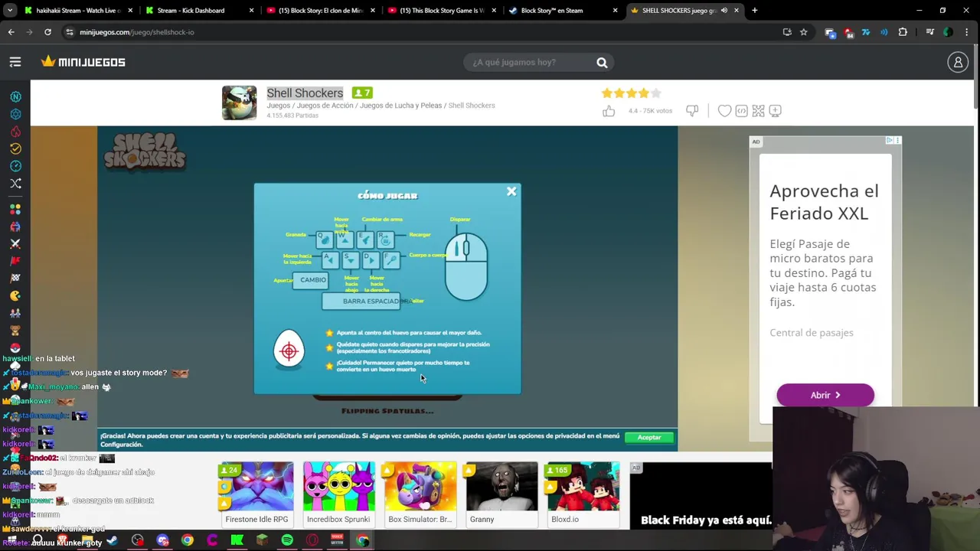Click the Minijuegos logo
This screenshot has width=980, height=551.
coord(83,62)
